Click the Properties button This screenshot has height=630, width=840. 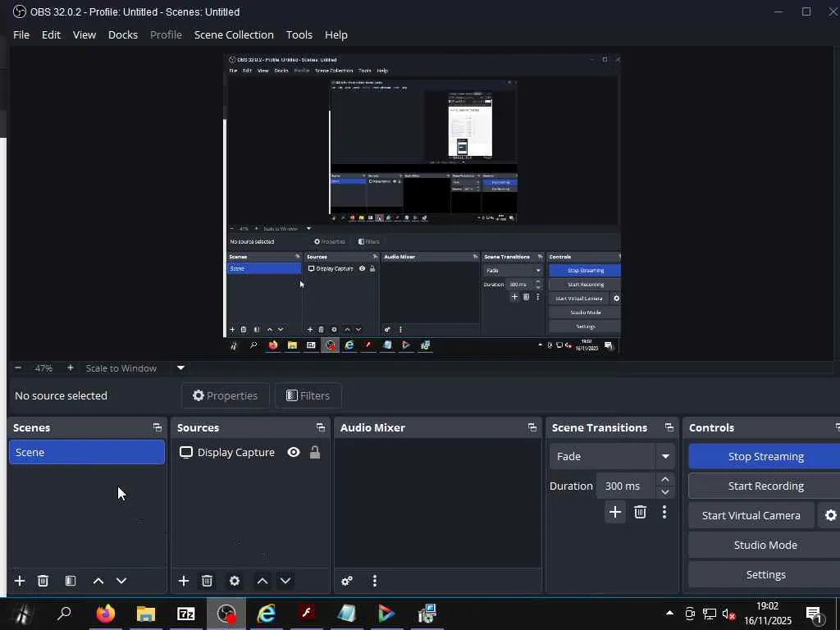(x=226, y=395)
